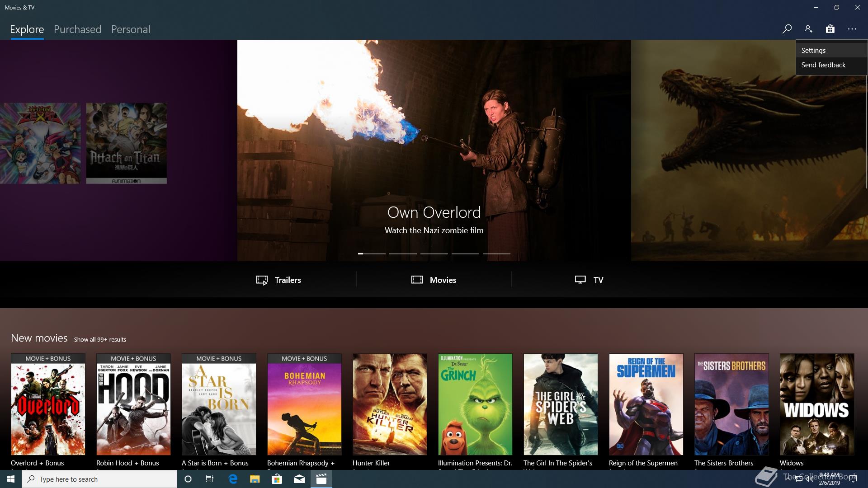
Task: Click the three-dot more options icon
Action: point(852,29)
